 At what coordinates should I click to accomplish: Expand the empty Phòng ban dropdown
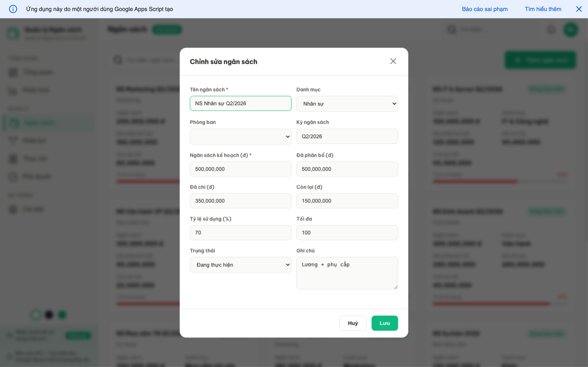240,136
